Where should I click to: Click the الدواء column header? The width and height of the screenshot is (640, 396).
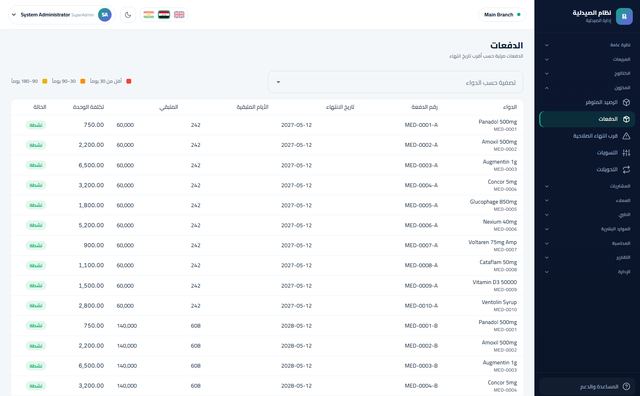click(510, 107)
